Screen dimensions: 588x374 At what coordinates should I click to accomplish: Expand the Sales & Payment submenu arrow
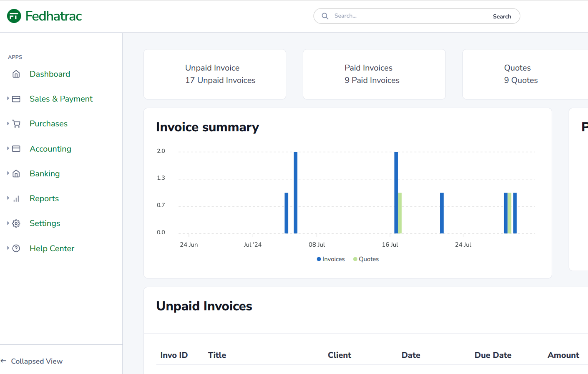8,98
